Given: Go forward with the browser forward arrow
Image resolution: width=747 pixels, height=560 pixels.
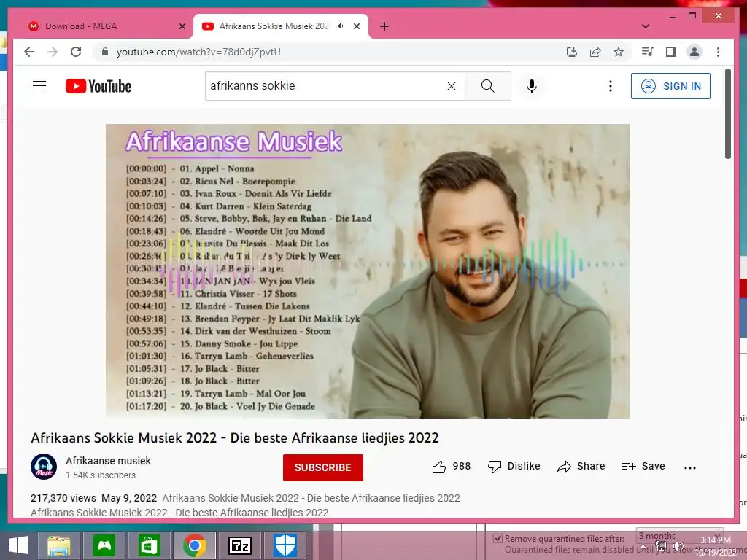Looking at the screenshot, I should 53,52.
